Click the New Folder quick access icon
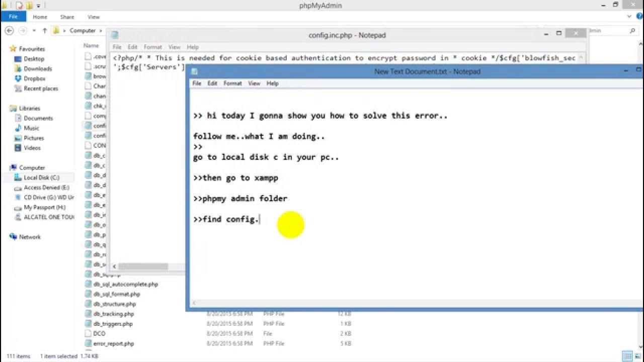 29,5
